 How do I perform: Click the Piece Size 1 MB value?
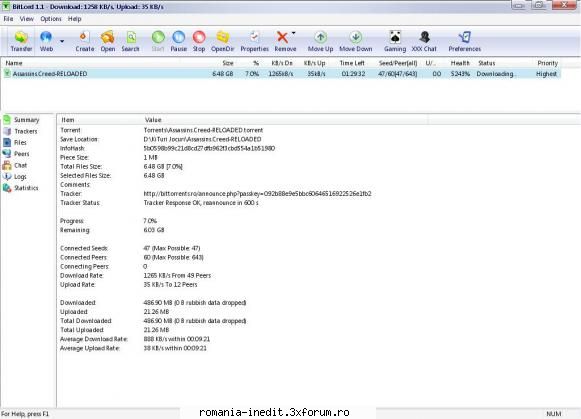coord(150,157)
